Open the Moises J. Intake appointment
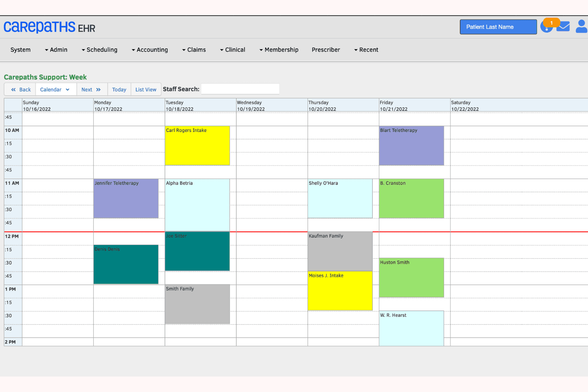 (x=340, y=291)
